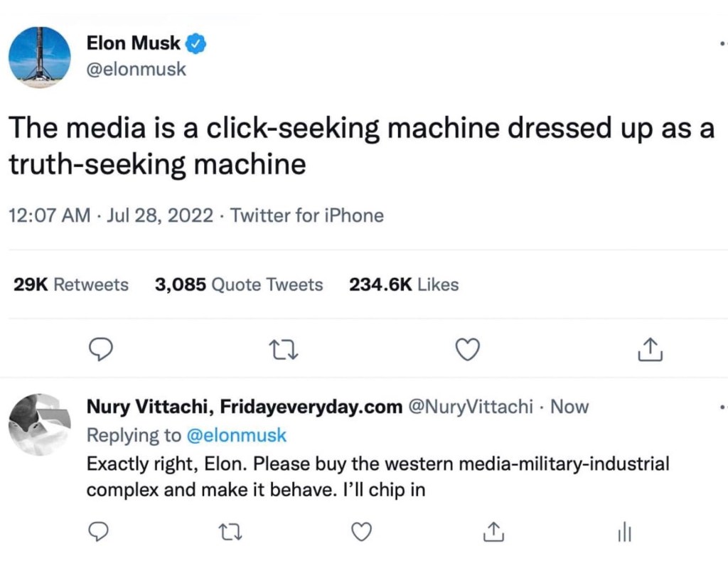View the 29K Retweets list

pyautogui.click(x=71, y=285)
